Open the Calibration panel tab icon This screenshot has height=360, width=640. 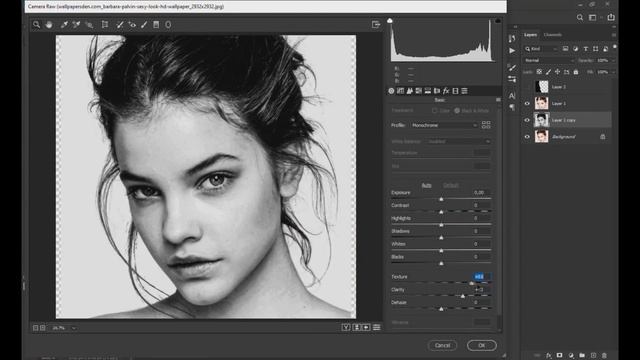tap(456, 91)
